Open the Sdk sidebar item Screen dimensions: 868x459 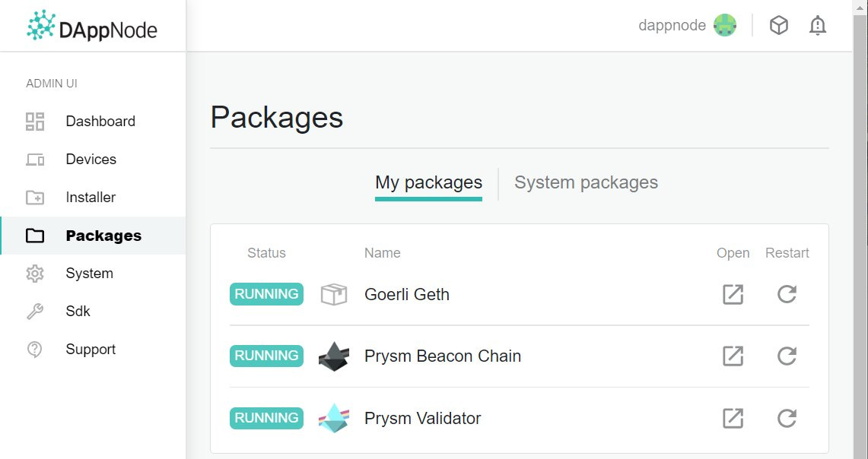point(93,312)
